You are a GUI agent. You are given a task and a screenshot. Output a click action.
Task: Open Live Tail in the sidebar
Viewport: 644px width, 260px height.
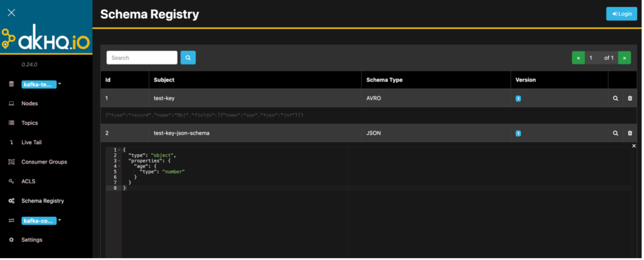pos(32,142)
